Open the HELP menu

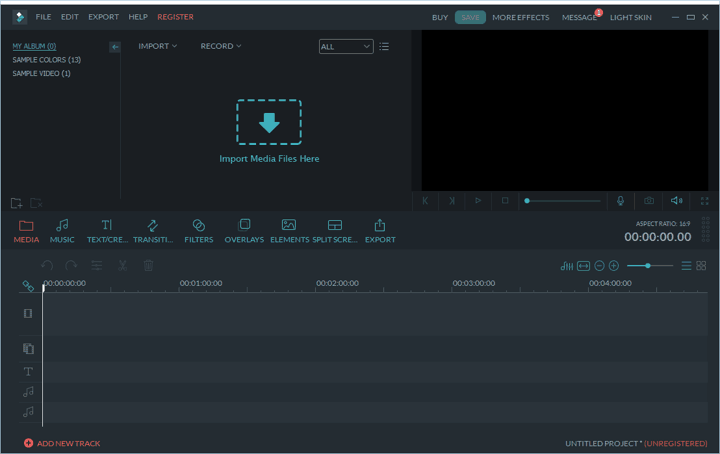138,17
